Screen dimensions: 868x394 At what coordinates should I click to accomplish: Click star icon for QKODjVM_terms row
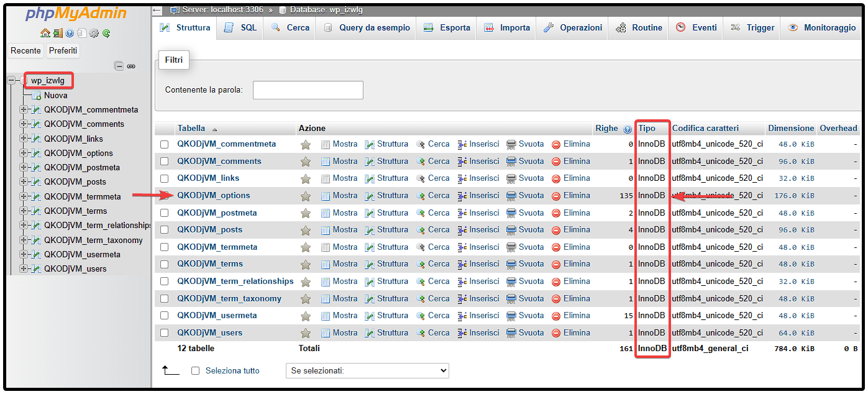(x=306, y=264)
